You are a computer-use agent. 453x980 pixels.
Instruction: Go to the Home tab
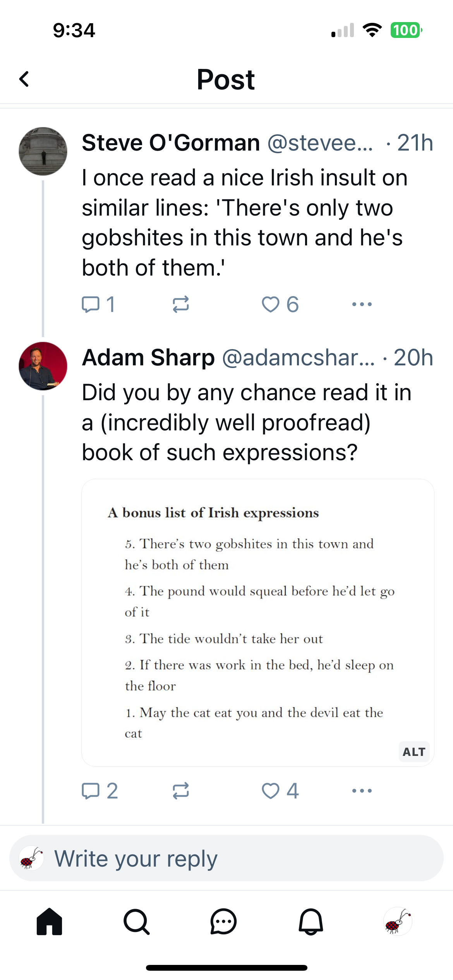(49, 922)
